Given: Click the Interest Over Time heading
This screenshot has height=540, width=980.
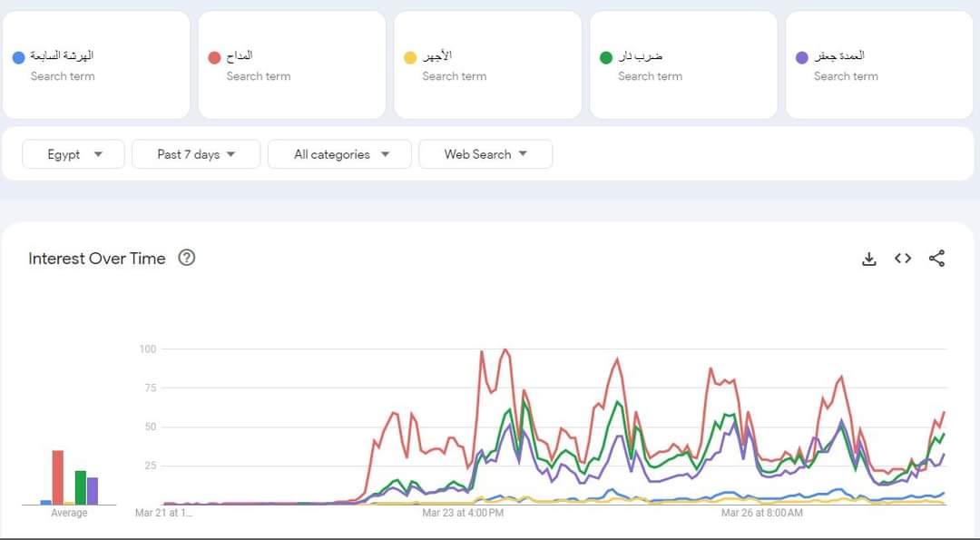Looking at the screenshot, I should (97, 259).
